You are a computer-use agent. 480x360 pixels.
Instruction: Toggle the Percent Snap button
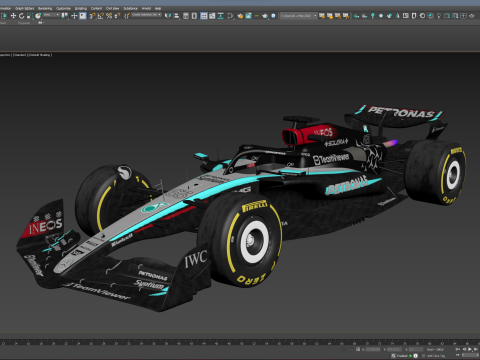109,16
